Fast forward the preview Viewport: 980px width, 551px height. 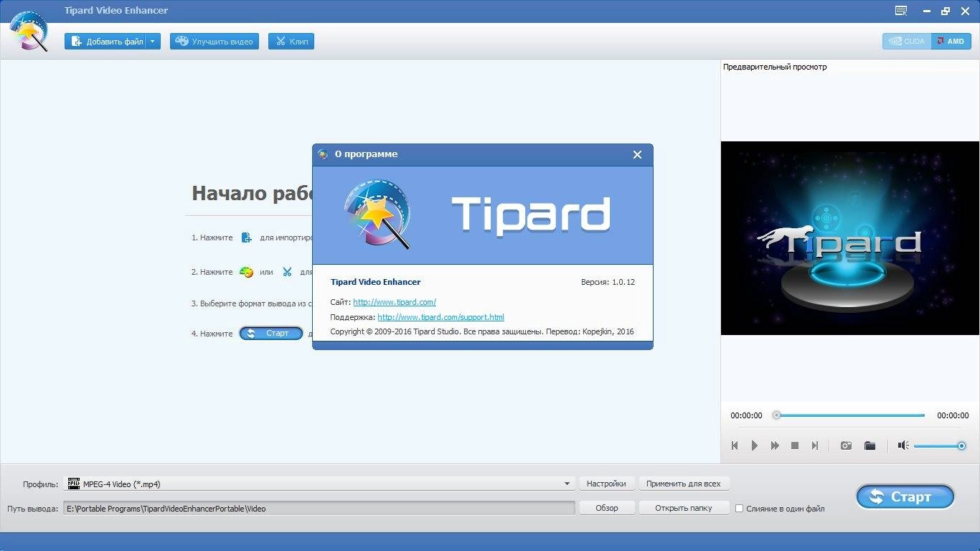775,446
